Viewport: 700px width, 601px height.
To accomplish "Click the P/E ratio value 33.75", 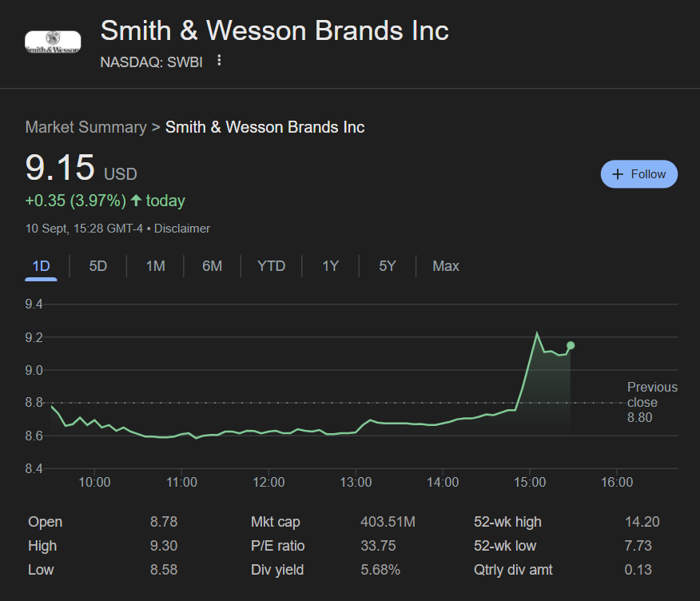I will [x=378, y=546].
